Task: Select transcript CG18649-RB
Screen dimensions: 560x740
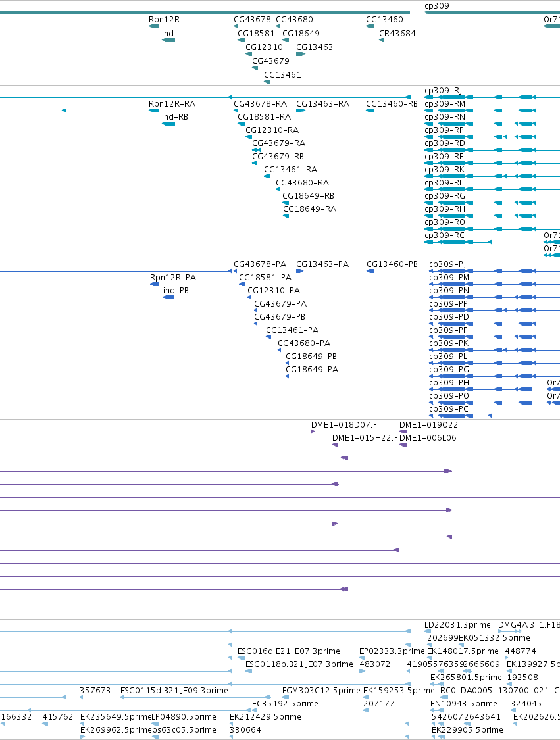Action: [x=309, y=195]
